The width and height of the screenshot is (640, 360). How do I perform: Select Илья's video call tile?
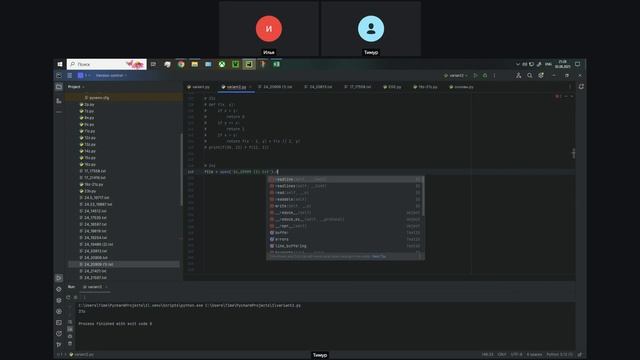269,29
